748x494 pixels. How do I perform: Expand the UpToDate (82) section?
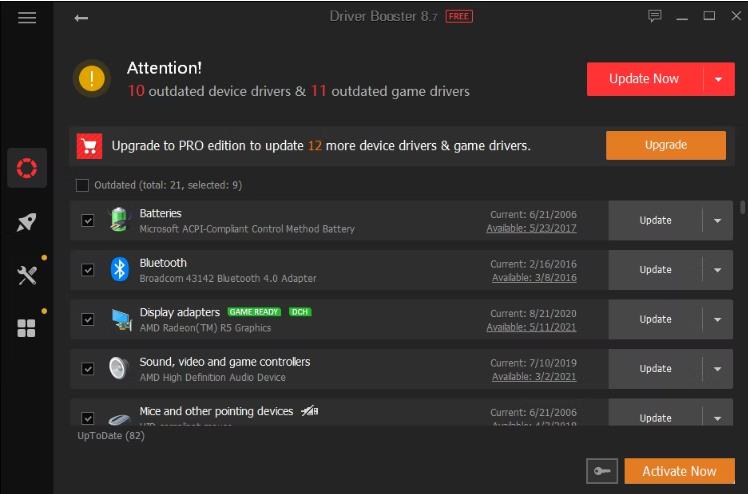click(x=111, y=436)
